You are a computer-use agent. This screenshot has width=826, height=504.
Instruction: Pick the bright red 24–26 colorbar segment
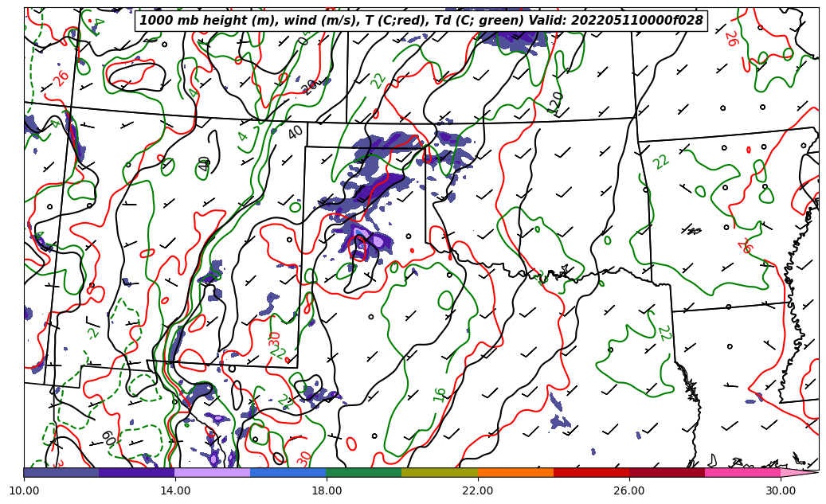point(590,472)
